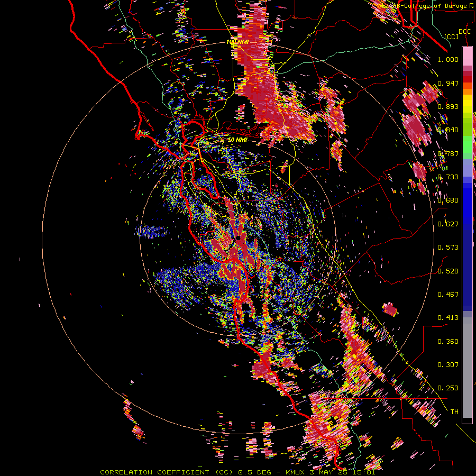
Task: Click the yellow band in color scale
Action: (467, 104)
